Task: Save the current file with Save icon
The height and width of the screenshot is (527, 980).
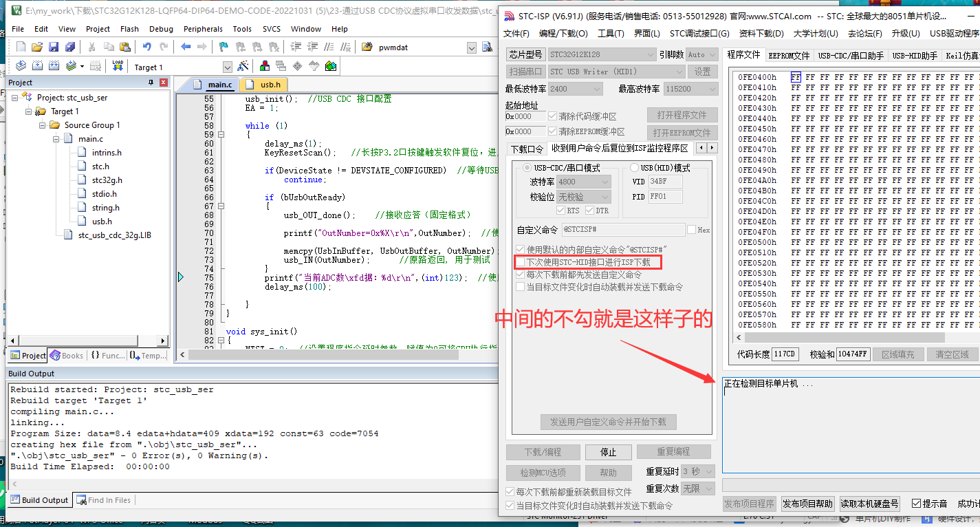Action: tap(54, 47)
